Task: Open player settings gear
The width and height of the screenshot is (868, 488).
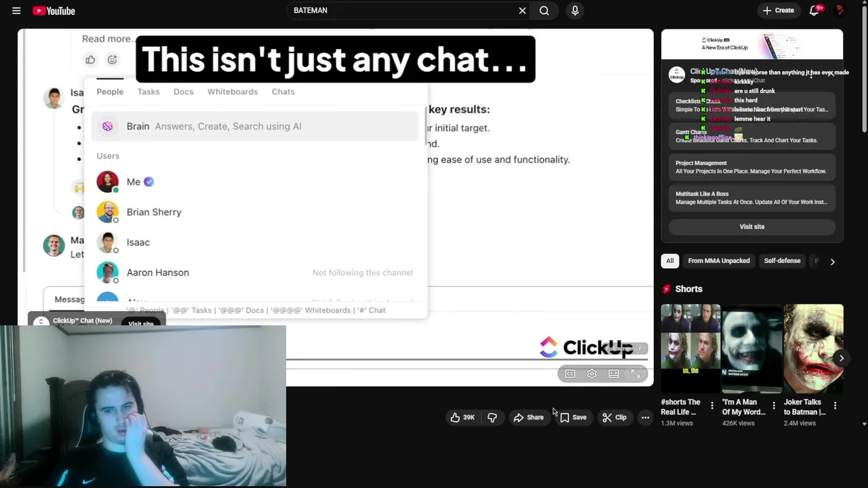Action: pyautogui.click(x=592, y=374)
